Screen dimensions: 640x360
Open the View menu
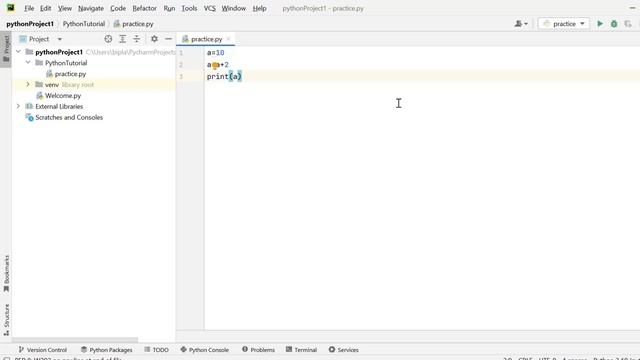64,8
